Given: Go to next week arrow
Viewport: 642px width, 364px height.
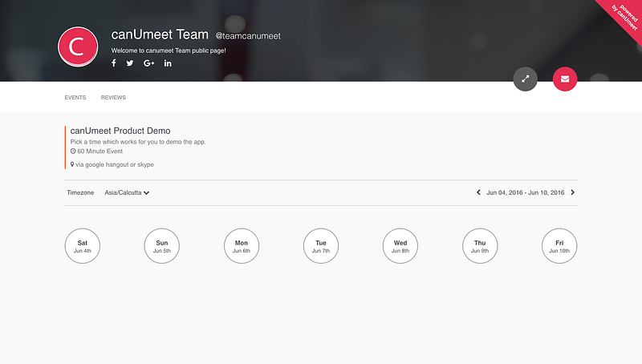Looking at the screenshot, I should pos(572,192).
